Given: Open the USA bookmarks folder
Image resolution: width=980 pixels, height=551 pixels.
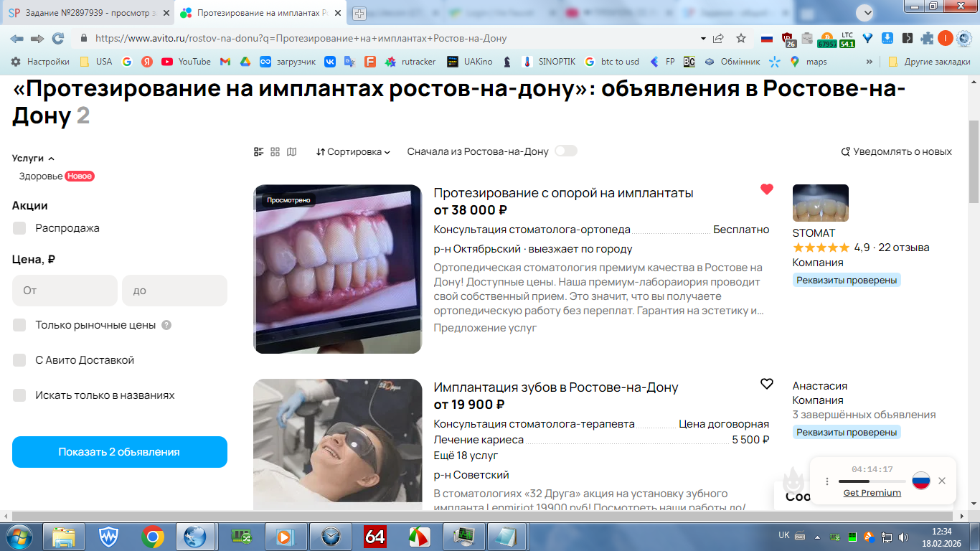Looking at the screenshot, I should coord(96,62).
